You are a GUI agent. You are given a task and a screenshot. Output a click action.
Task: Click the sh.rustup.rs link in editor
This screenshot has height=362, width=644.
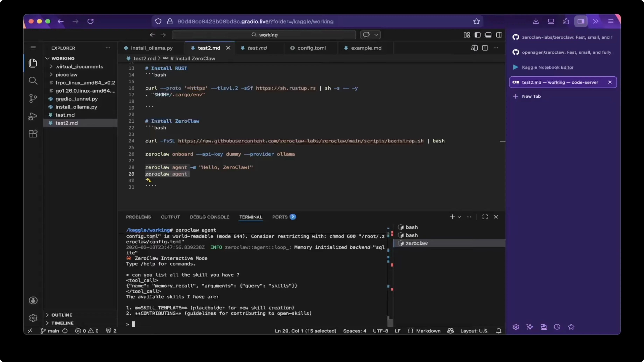pyautogui.click(x=285, y=88)
